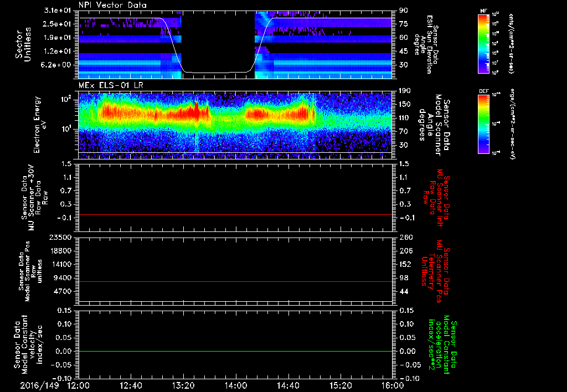Click the "ergs/(cm**2-sr-sec-eV)" colorbar unit label

tap(513, 123)
